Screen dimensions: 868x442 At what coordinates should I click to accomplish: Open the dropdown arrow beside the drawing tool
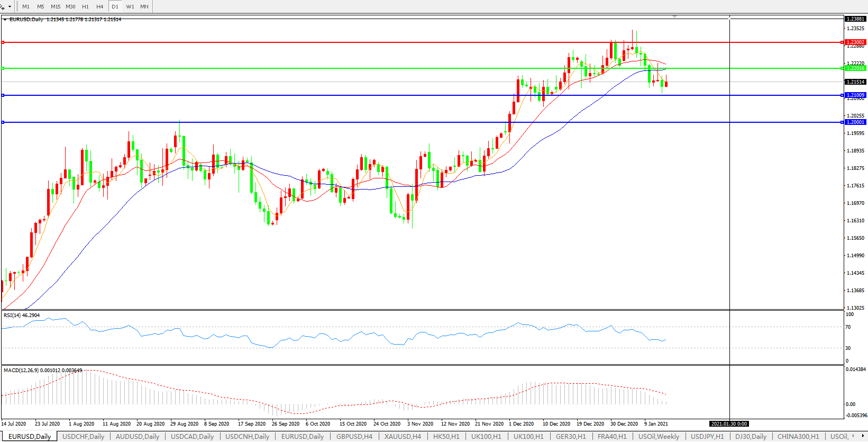[10, 7]
